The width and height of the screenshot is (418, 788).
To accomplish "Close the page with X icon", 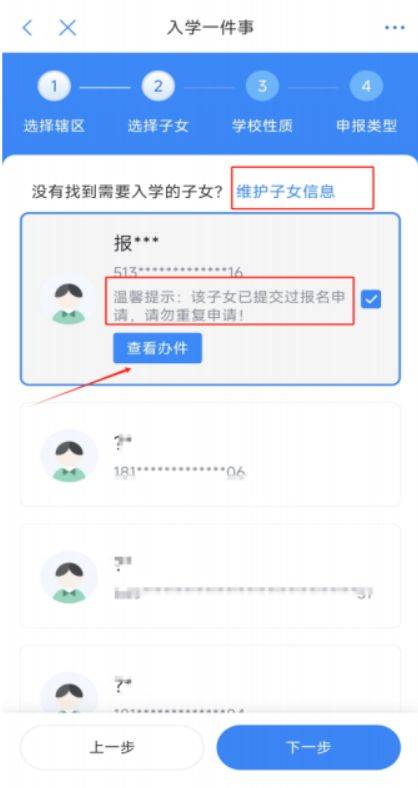I will coord(67,28).
